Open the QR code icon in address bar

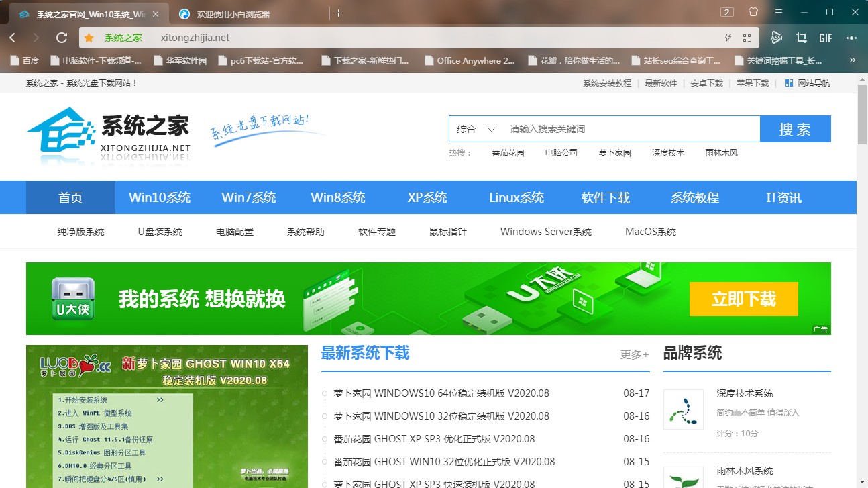747,38
